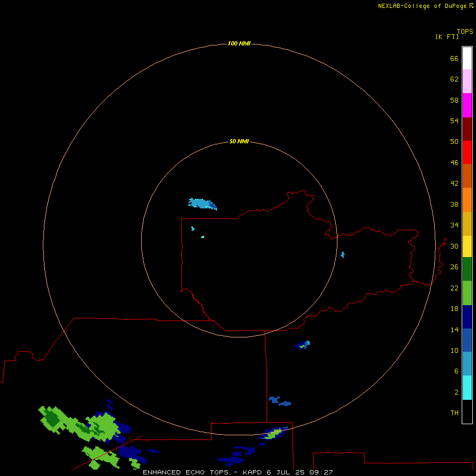Click the Enhanced Echo Tops KAPD caption
The image size is (476, 476).
[237, 472]
